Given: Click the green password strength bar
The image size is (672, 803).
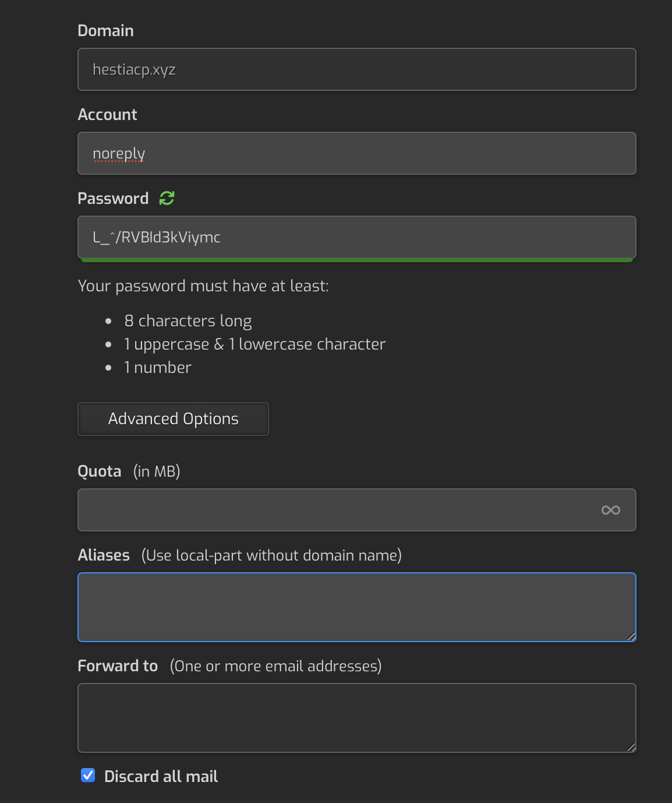Looking at the screenshot, I should coord(357,260).
